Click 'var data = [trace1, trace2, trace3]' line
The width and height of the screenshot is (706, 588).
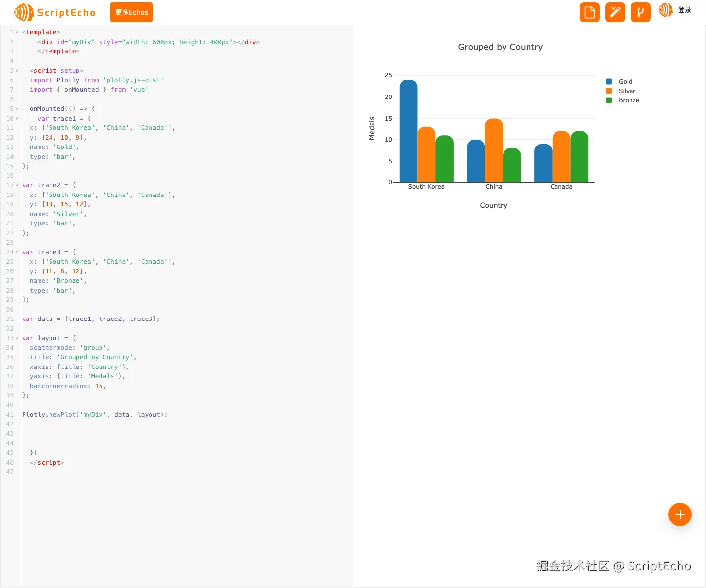(91, 319)
